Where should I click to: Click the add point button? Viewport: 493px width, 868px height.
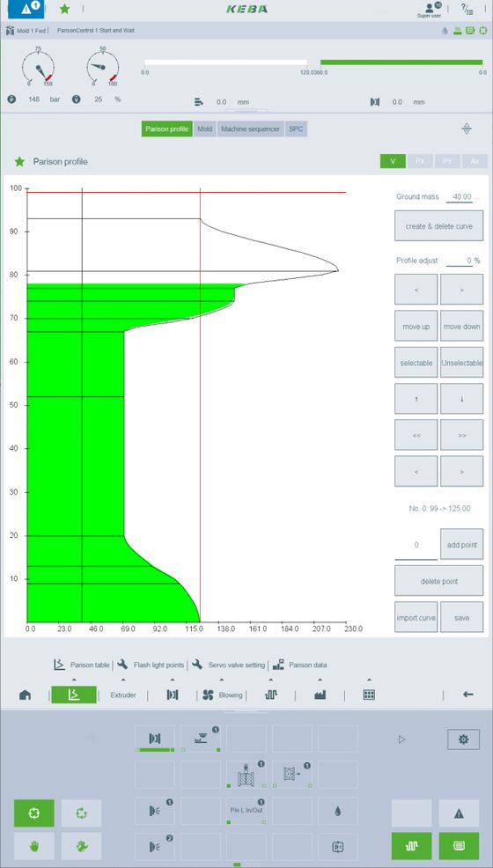461,545
